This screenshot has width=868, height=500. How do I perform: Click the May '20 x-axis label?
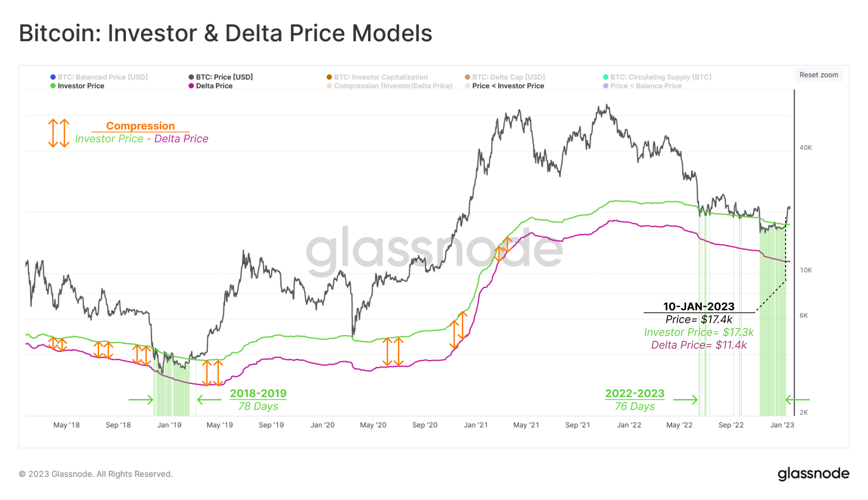373,425
